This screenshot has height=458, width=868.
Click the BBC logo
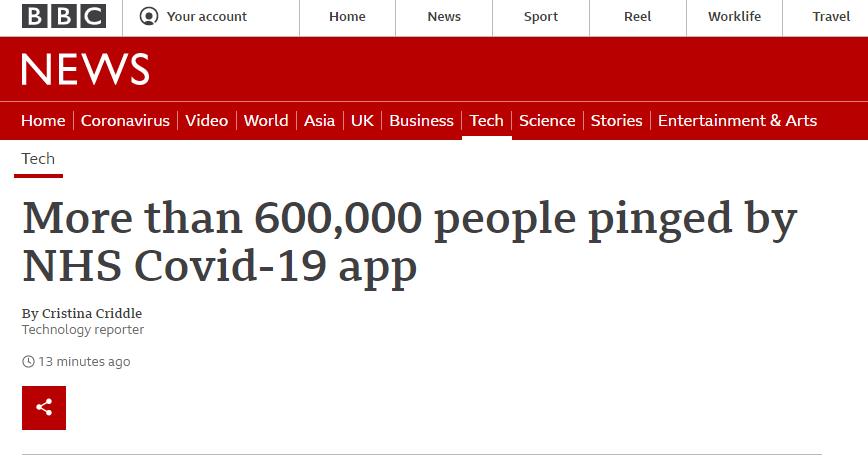pyautogui.click(x=64, y=17)
